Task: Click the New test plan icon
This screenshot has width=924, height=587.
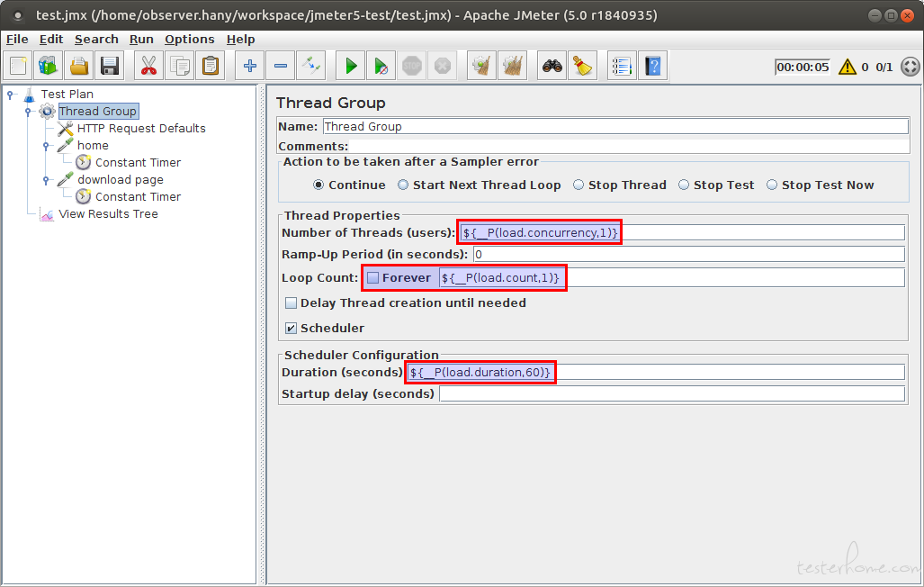Action: coord(18,66)
